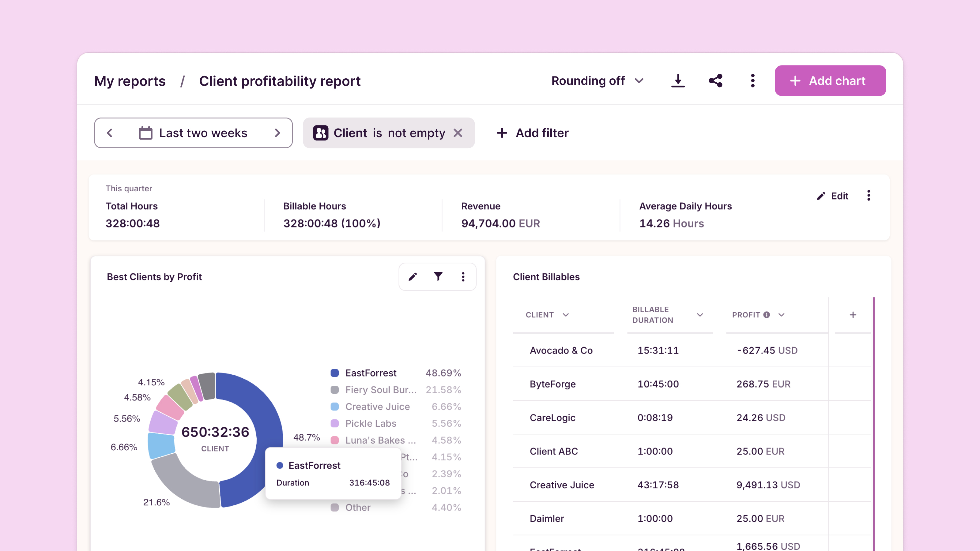
Task: Click EastForrest blue legend swatch
Action: (x=335, y=373)
